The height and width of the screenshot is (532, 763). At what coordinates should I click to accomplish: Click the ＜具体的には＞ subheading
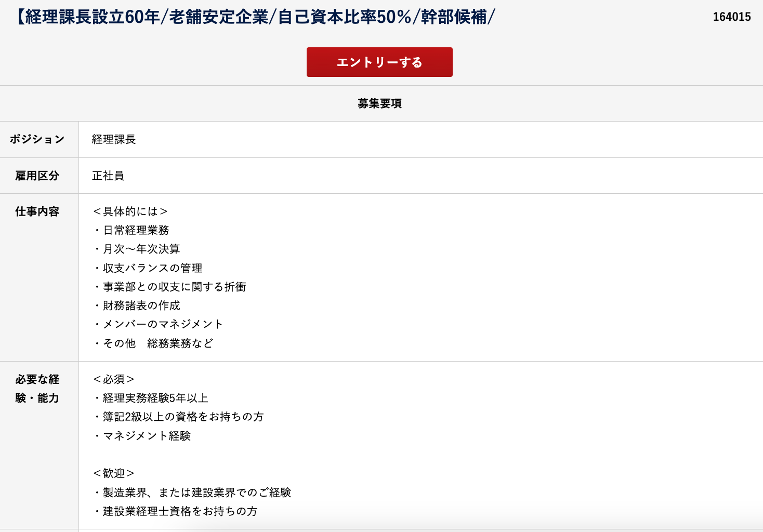[130, 211]
